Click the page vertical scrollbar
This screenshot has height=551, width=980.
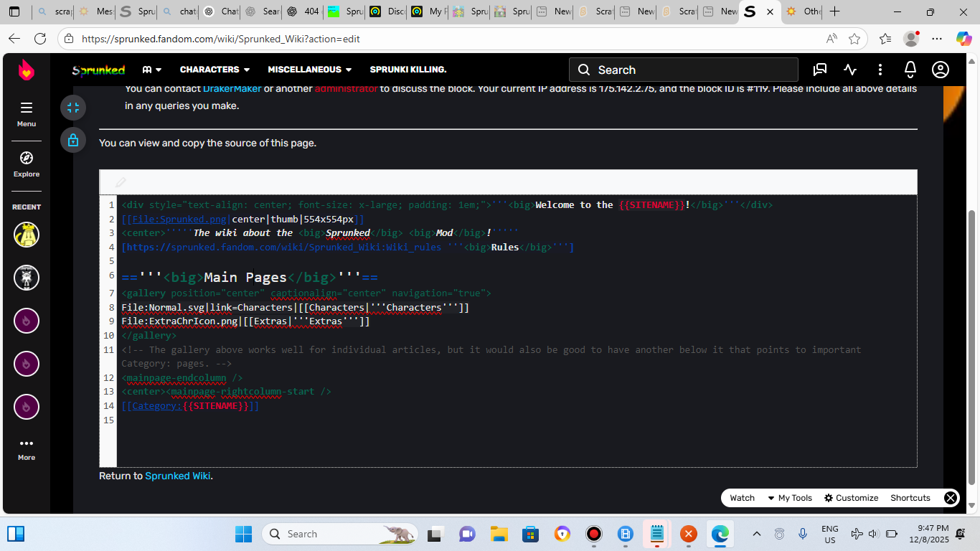coord(972,347)
